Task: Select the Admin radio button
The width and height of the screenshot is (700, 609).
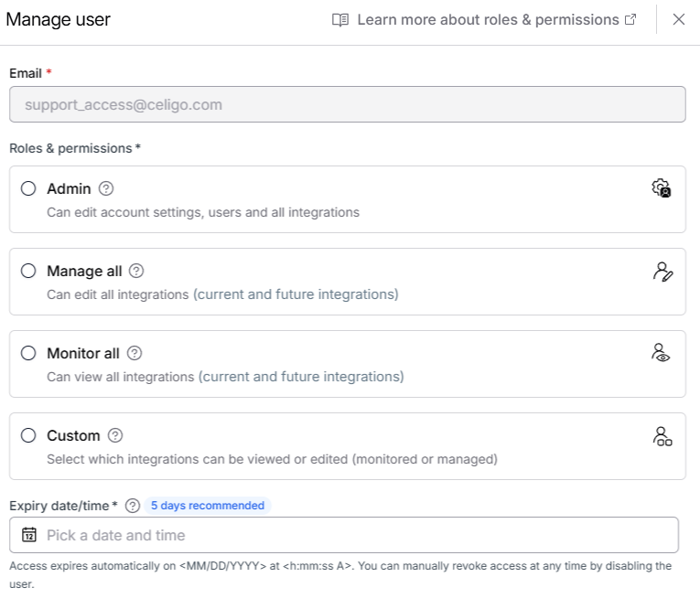Action: [x=28, y=189]
